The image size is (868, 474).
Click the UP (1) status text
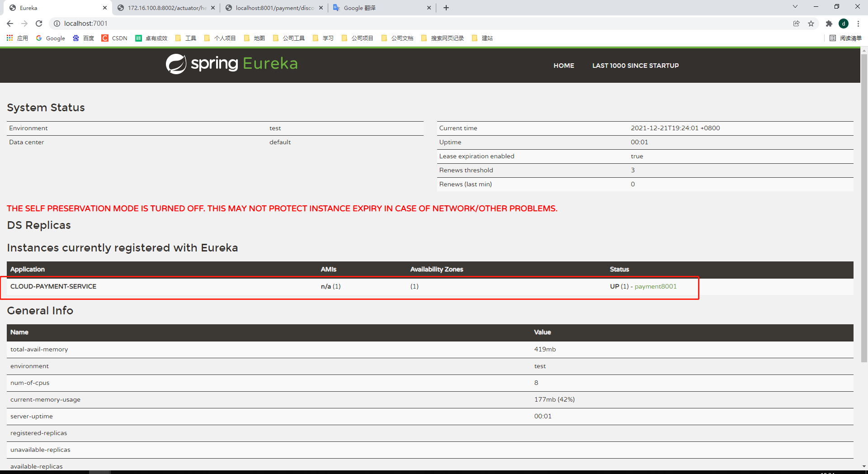point(619,286)
